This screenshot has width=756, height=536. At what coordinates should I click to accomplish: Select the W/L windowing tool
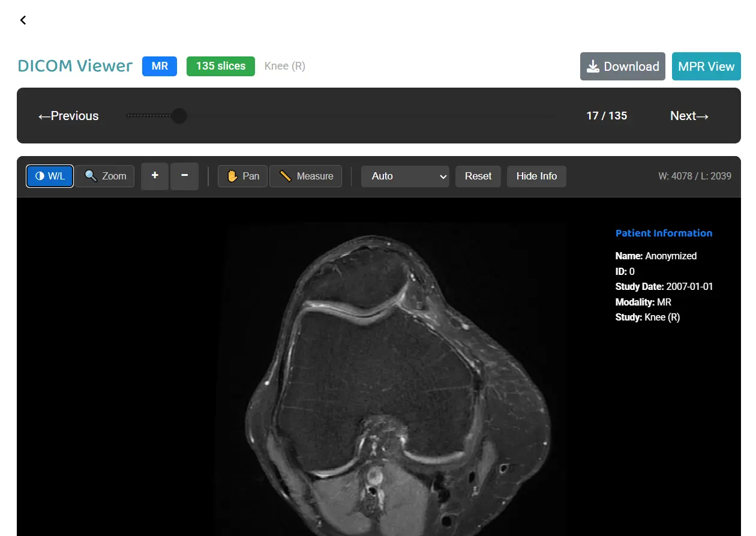[49, 176]
